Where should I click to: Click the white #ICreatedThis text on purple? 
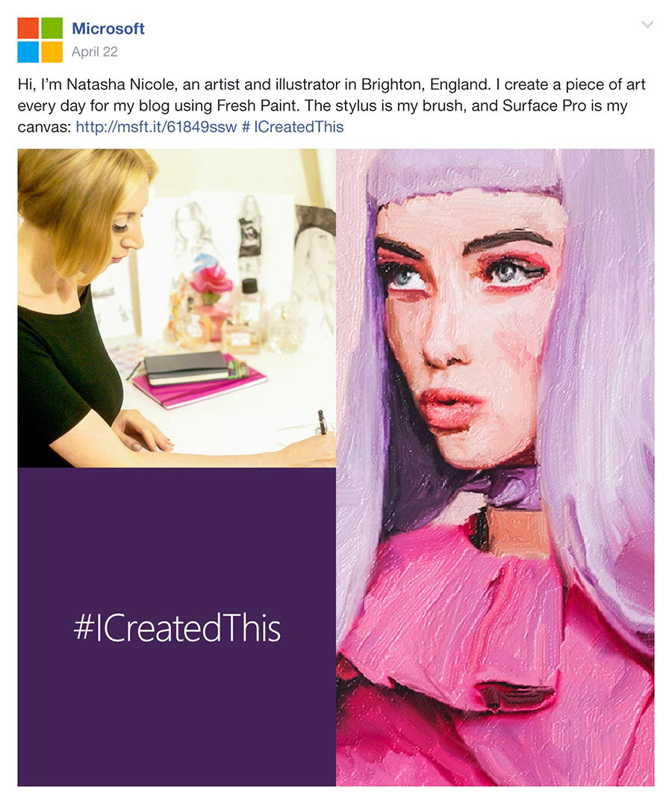(x=177, y=628)
